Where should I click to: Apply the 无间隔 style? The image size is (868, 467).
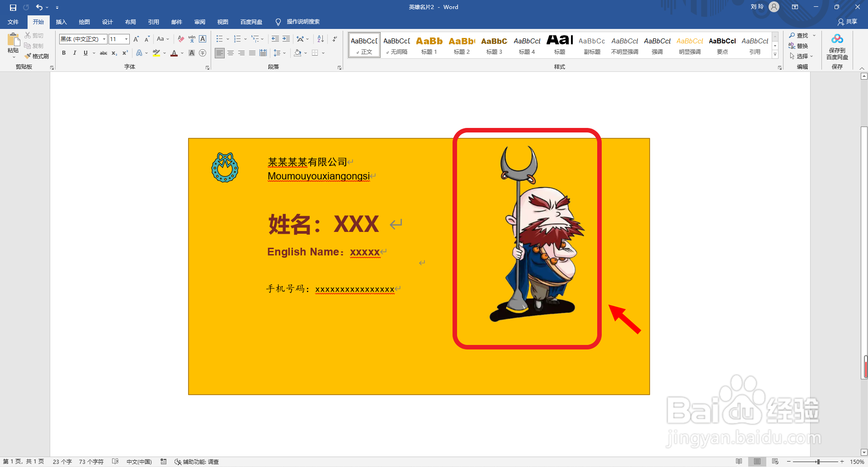pyautogui.click(x=396, y=45)
